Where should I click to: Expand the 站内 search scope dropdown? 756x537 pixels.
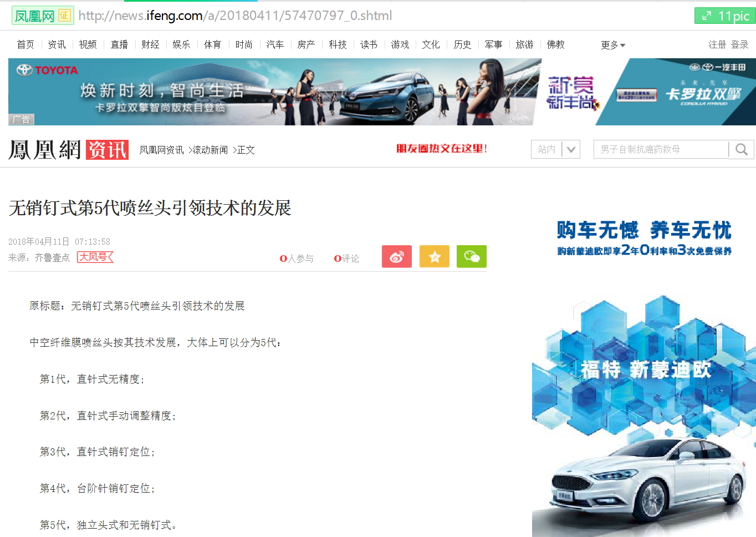coord(571,149)
